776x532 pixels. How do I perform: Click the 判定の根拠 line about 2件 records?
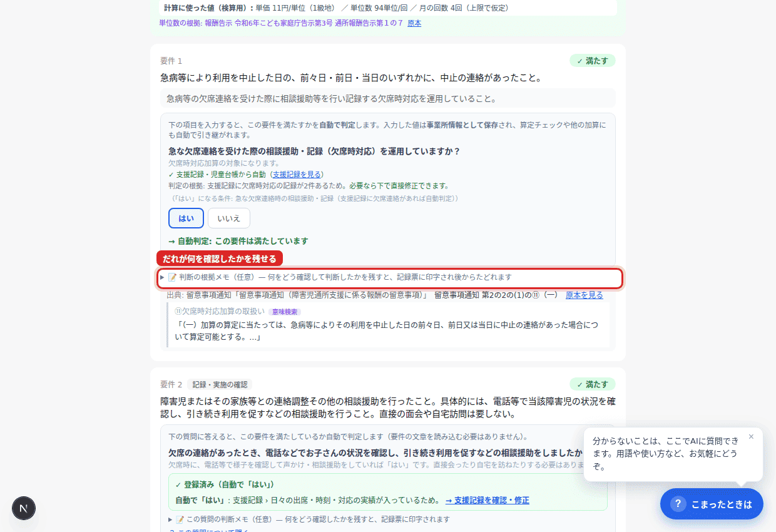click(x=309, y=186)
